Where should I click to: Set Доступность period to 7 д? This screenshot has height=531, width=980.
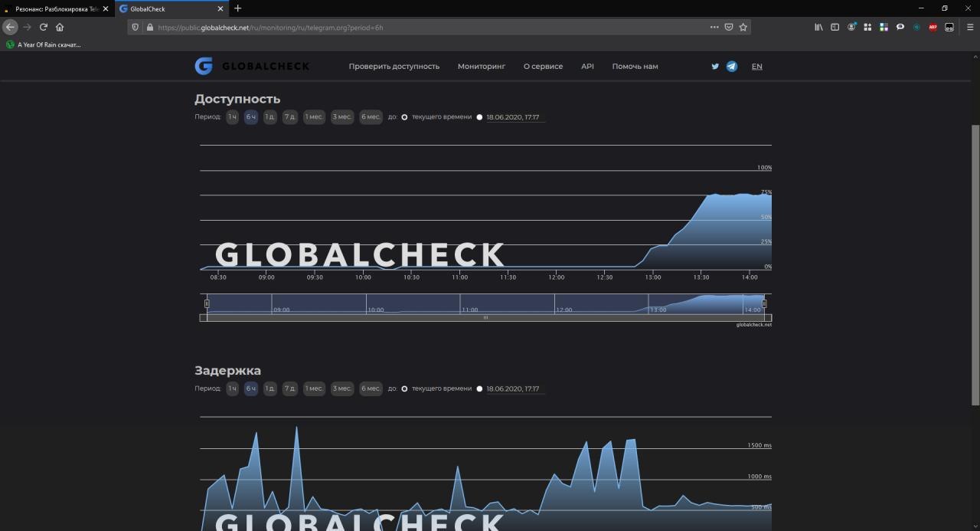pyautogui.click(x=289, y=117)
